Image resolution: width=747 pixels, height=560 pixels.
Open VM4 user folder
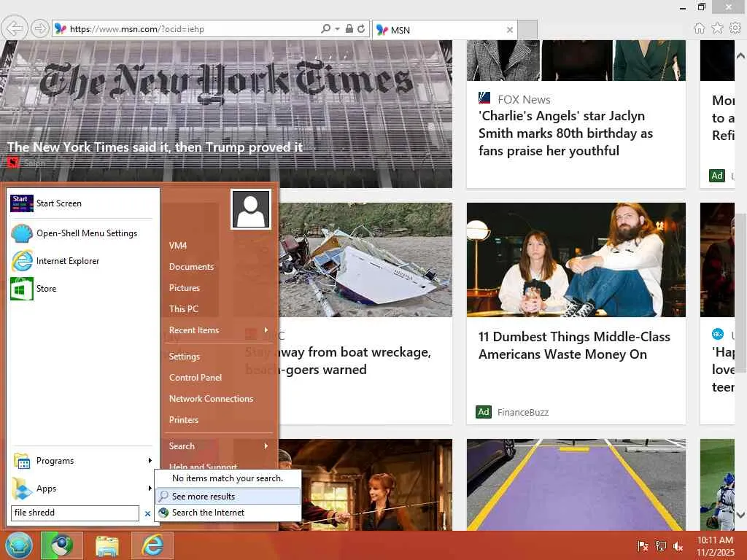pos(178,246)
